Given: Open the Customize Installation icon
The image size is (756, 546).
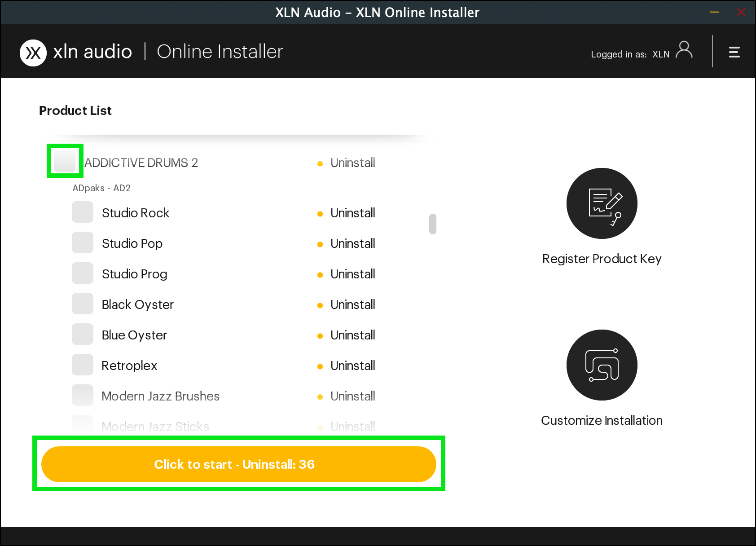Looking at the screenshot, I should [602, 365].
